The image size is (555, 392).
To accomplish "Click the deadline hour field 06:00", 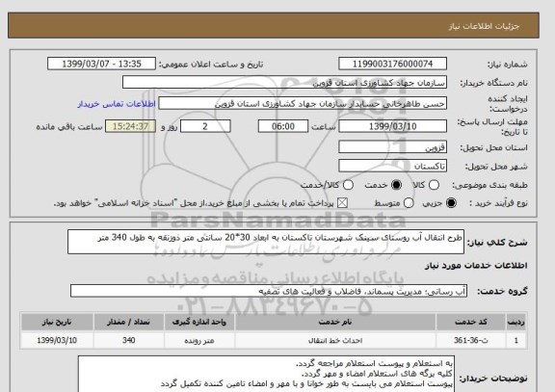I will pyautogui.click(x=283, y=126).
